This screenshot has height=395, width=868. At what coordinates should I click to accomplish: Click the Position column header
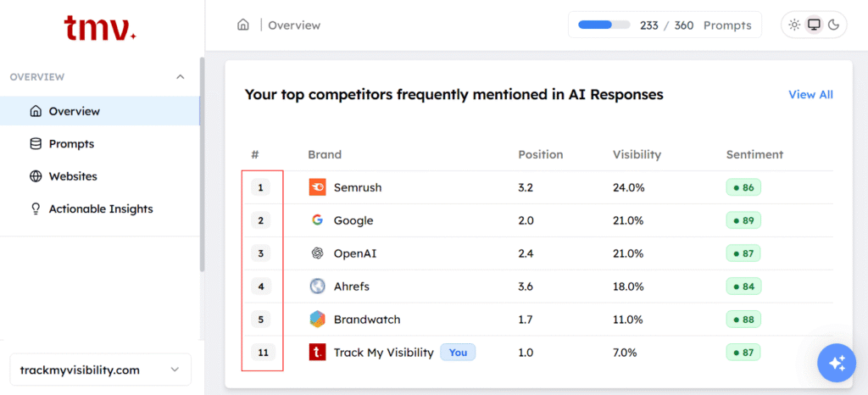click(540, 154)
